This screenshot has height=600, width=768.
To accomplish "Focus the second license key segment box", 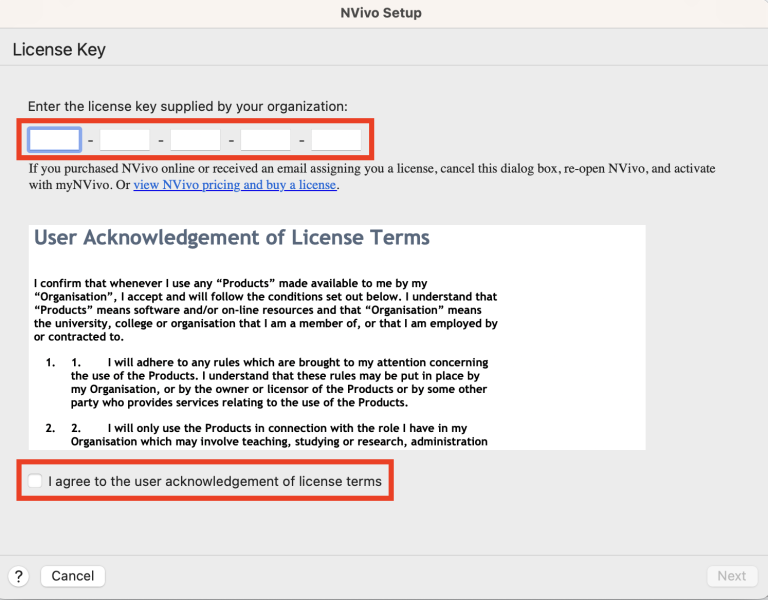I will 125,140.
